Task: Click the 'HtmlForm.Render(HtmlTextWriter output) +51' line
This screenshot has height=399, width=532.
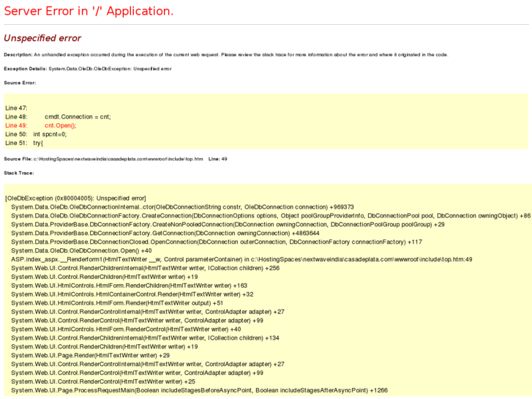Action: tap(117, 303)
